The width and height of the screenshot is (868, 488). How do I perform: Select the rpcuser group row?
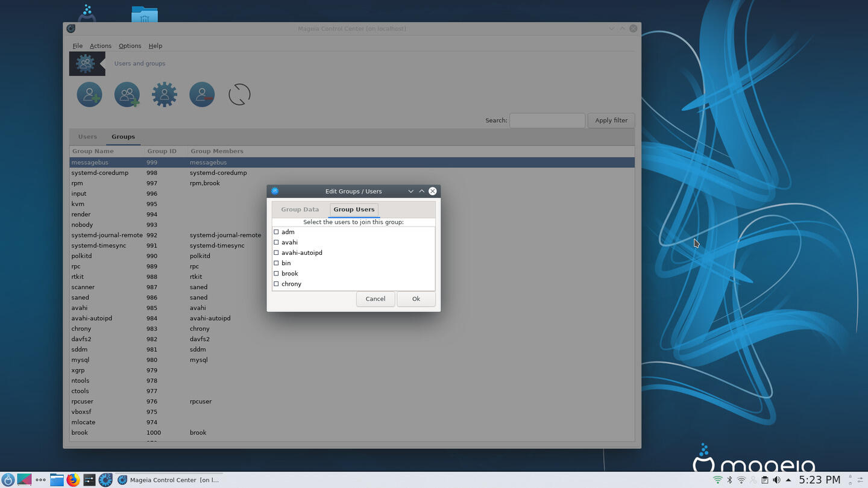coord(352,401)
